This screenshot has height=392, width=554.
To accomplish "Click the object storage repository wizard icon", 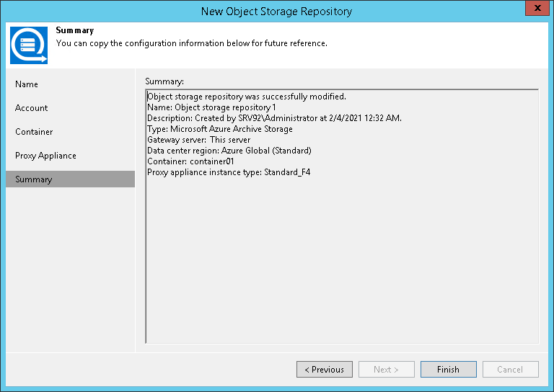I will coord(29,45).
